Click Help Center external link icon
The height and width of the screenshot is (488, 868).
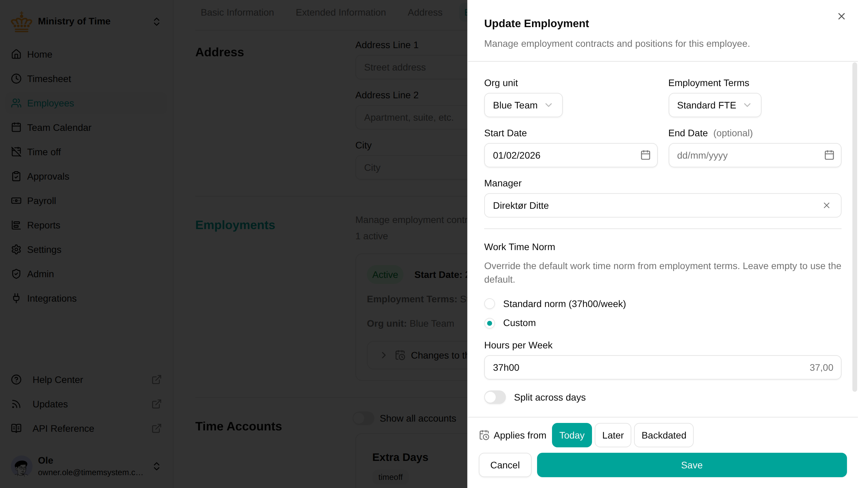tap(156, 380)
